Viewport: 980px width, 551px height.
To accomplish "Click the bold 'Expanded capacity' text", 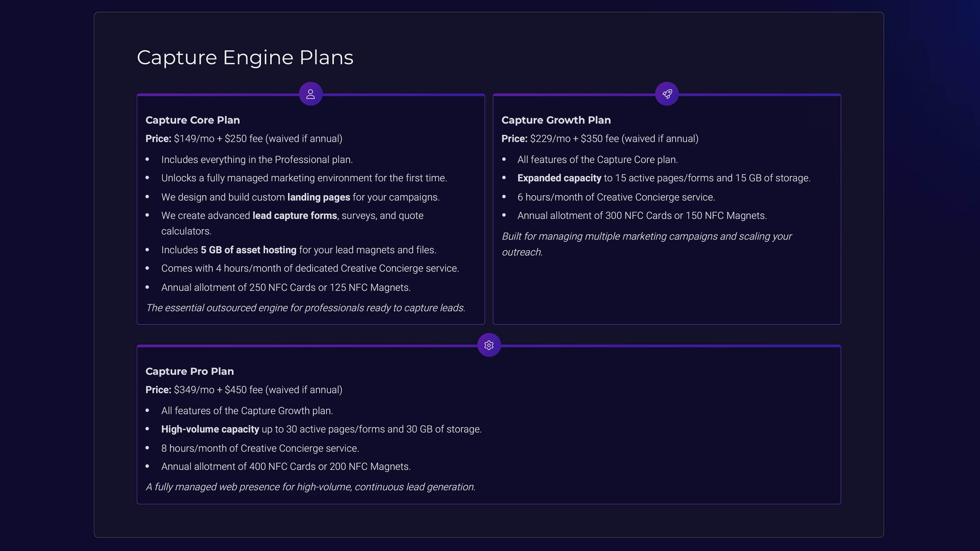I will pos(559,178).
